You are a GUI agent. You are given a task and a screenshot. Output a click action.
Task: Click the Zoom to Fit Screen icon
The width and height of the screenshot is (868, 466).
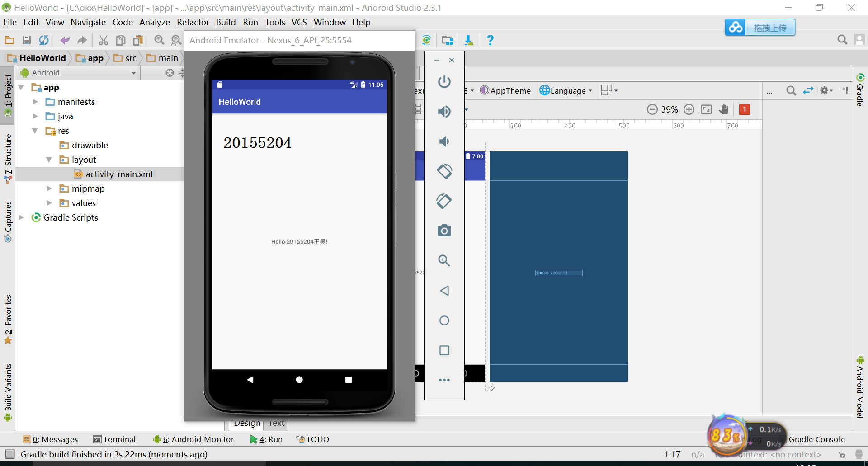[706, 109]
